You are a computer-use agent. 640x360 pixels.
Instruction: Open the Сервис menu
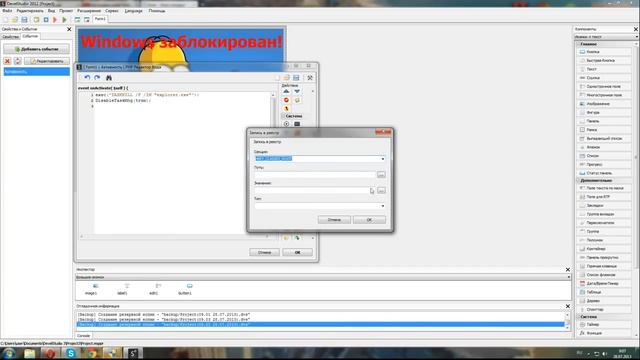(x=112, y=11)
